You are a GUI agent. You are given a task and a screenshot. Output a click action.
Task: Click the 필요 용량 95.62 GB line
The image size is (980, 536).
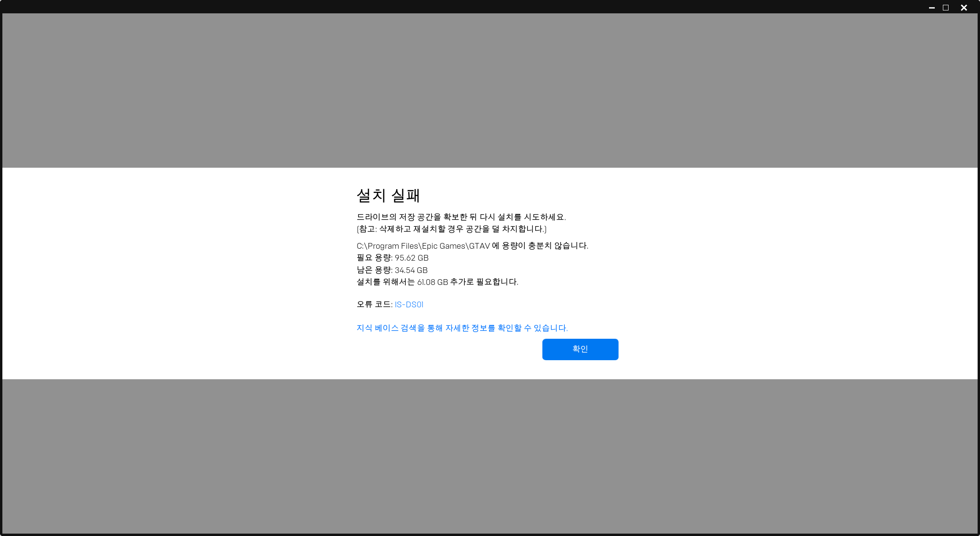[392, 258]
